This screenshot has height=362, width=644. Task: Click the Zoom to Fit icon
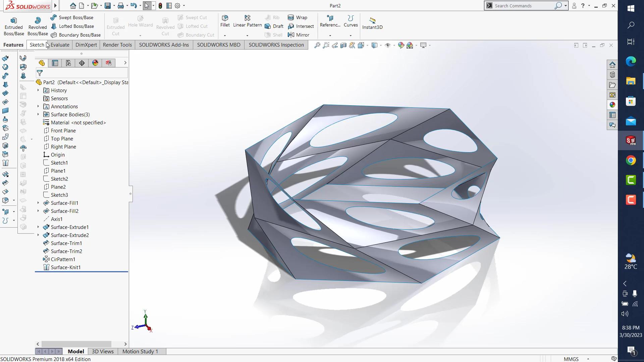coord(317,45)
